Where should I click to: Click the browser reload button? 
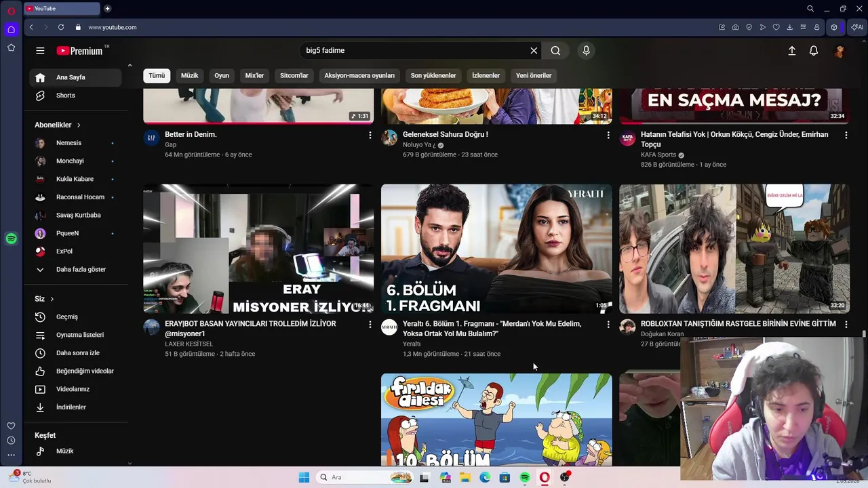[61, 27]
